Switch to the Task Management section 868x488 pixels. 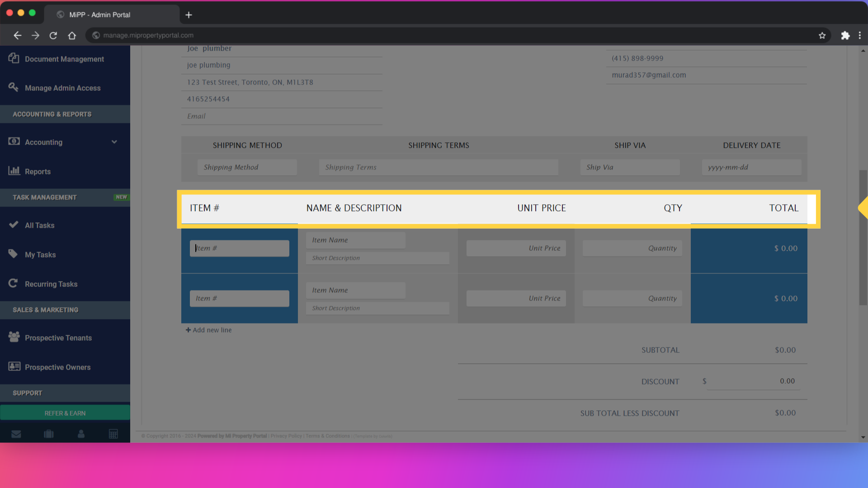44,197
